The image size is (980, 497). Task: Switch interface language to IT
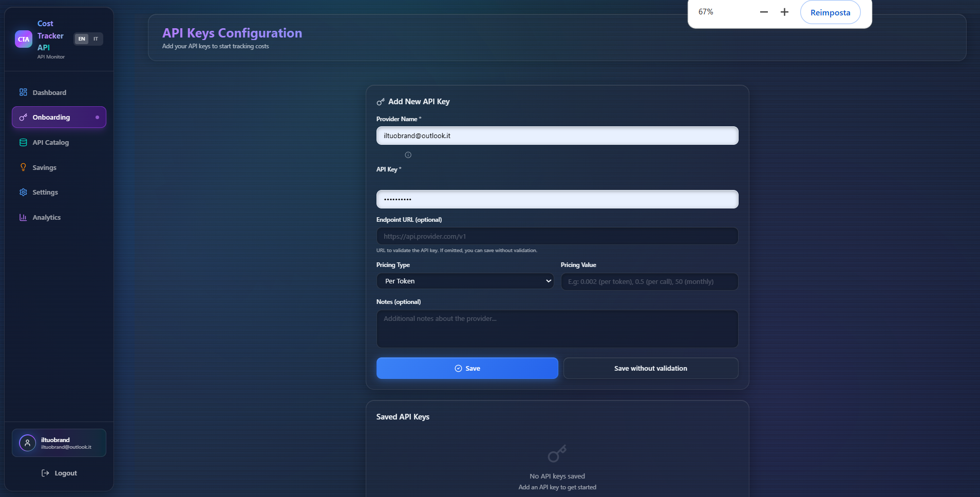[x=96, y=39]
